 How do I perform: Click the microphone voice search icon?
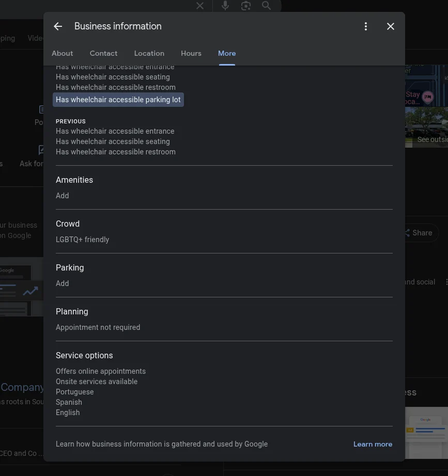225,6
